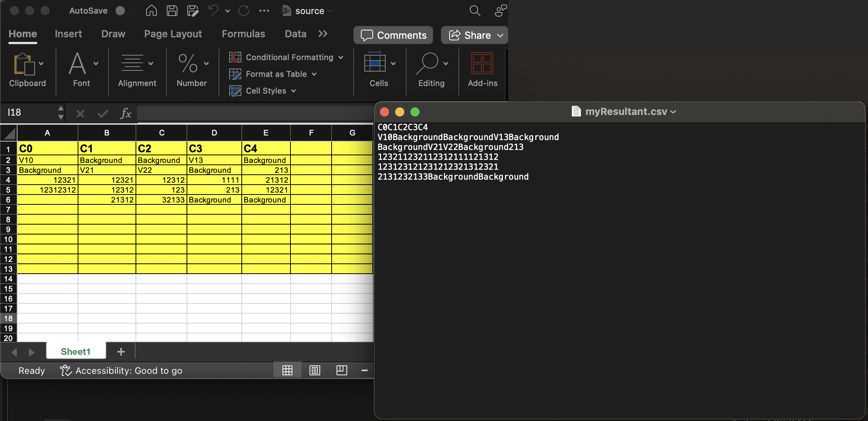Click the Editing magnifier icon
Screen dimensions: 868x421
coord(428,64)
